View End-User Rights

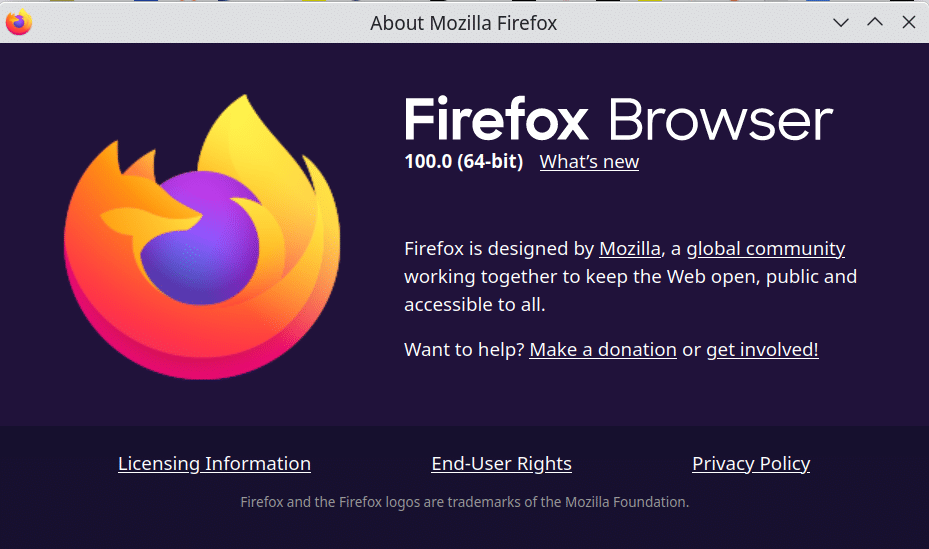pyautogui.click(x=501, y=464)
